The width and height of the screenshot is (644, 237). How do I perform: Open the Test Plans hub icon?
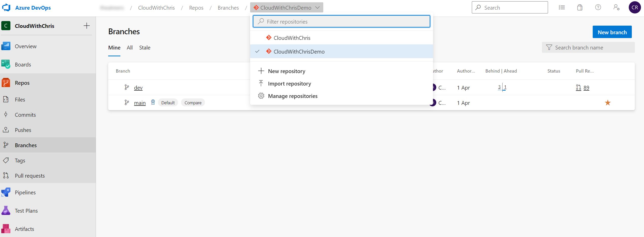(6, 211)
